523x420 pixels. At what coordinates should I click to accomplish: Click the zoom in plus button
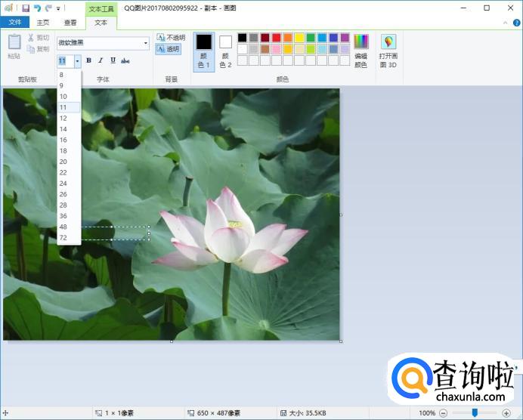506,413
